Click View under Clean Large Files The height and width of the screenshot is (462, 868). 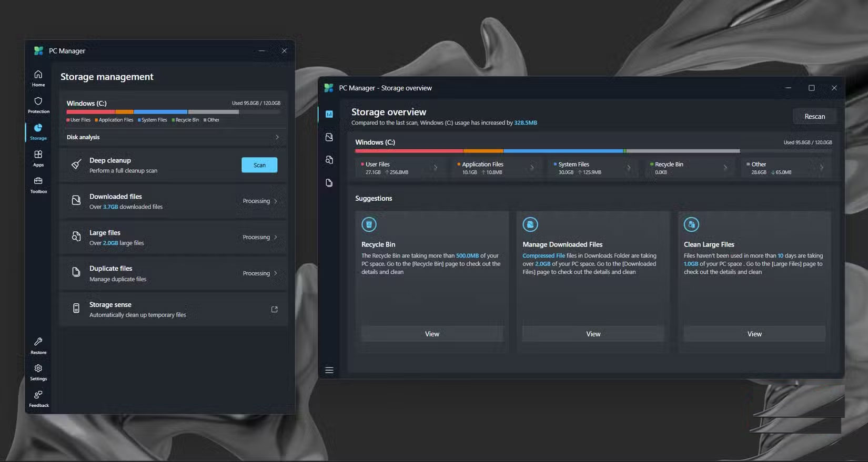(754, 334)
